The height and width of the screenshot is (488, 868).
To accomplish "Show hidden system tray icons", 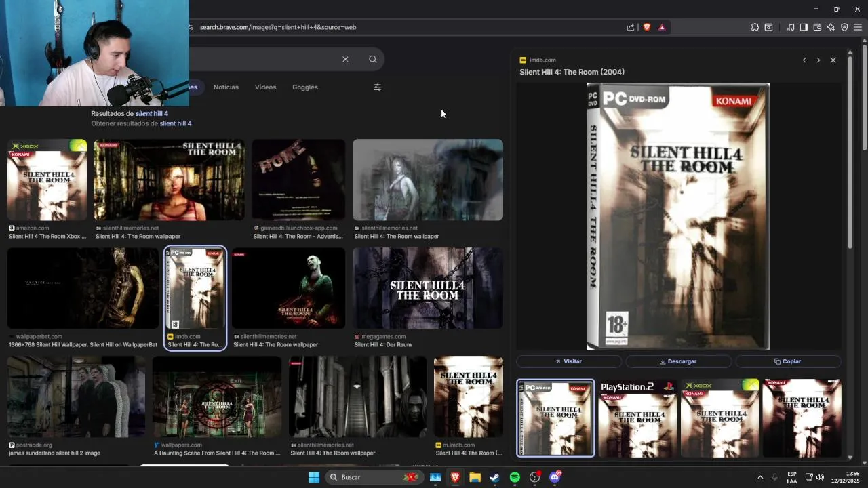I will (x=760, y=477).
